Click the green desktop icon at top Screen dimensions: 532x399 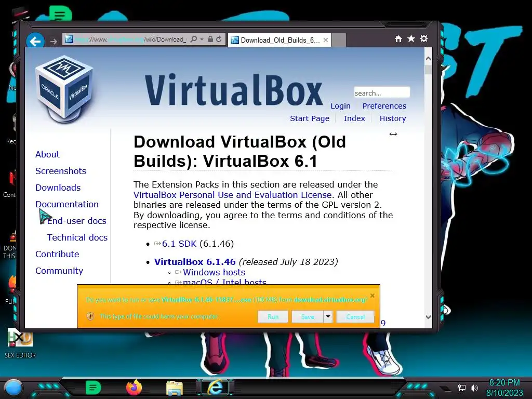point(60,15)
